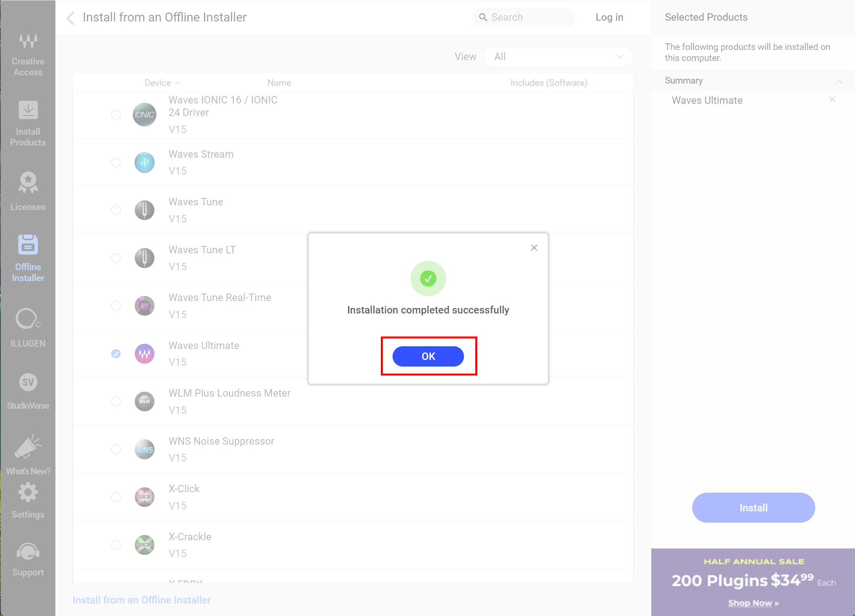This screenshot has height=616, width=855.
Task: Click the search magnifier icon
Action: [x=483, y=18]
